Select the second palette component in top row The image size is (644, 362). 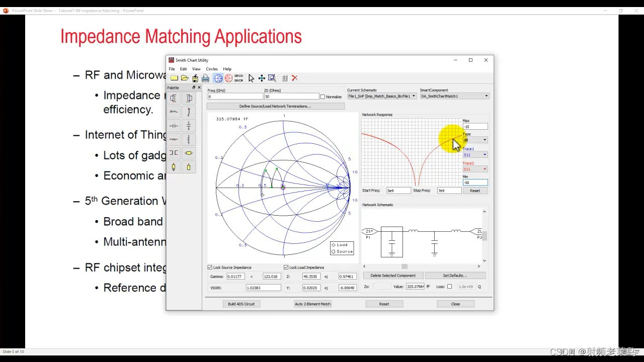pyautogui.click(x=189, y=98)
